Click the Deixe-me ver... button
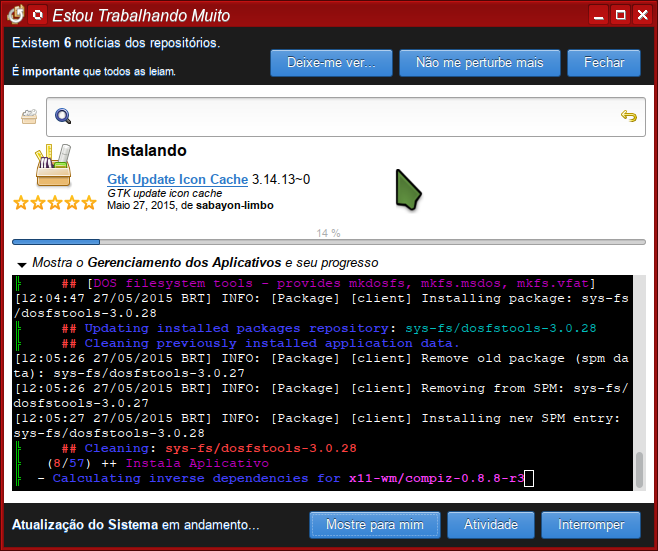Screen dimensions: 658x551 [x=331, y=63]
